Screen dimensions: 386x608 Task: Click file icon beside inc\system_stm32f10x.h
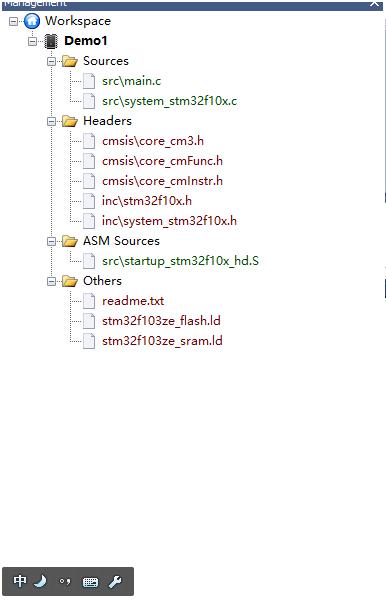point(89,221)
